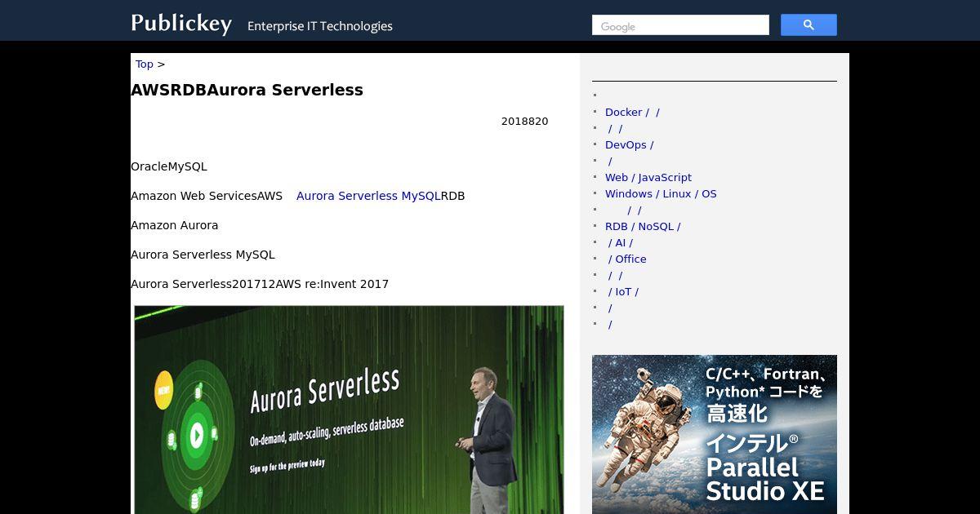Click the date text 2018820
This screenshot has width=980, height=514.
[x=525, y=122]
